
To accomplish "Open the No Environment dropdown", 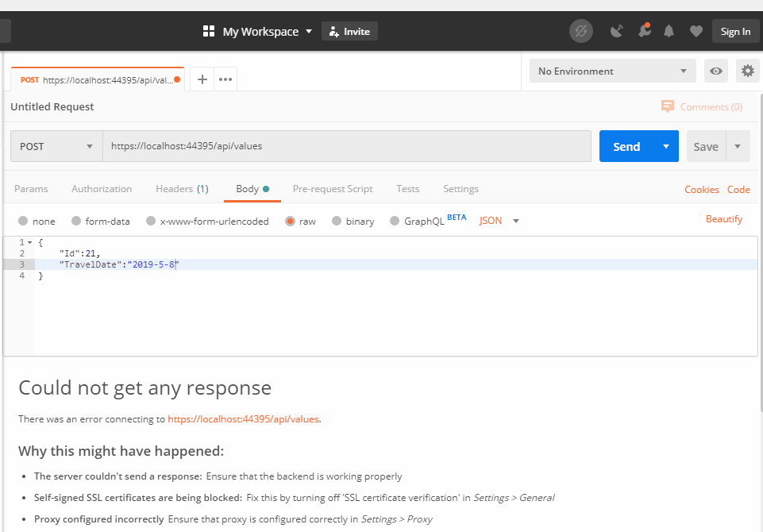I will click(x=611, y=71).
